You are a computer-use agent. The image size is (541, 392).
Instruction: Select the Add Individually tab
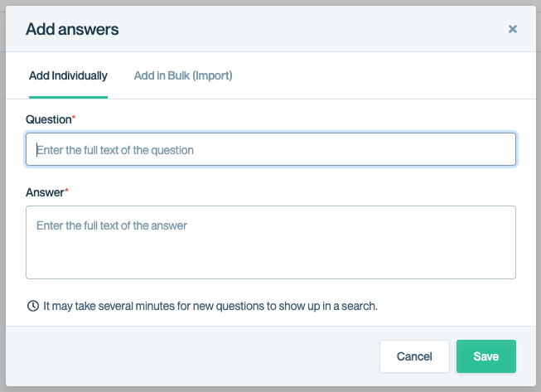68,75
